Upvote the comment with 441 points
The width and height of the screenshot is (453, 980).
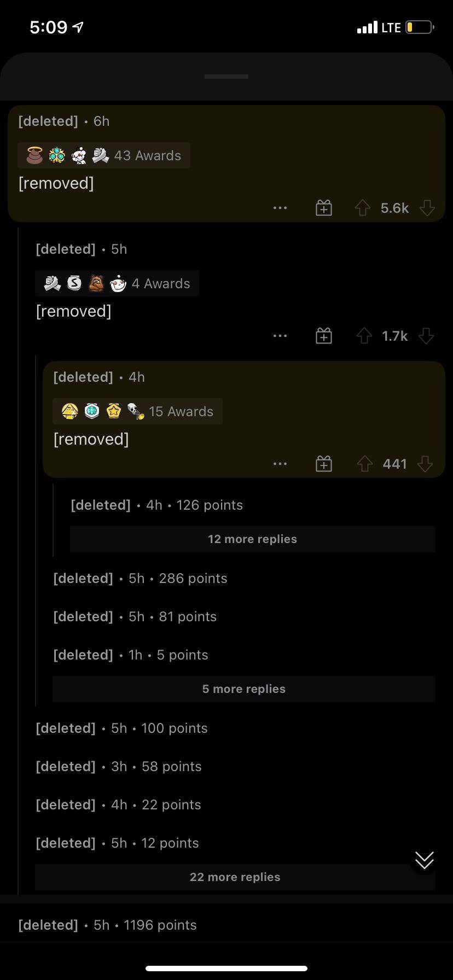pos(365,464)
